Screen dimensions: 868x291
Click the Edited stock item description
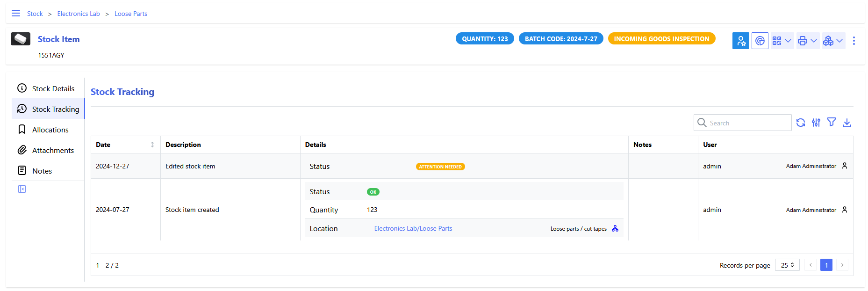tap(190, 166)
